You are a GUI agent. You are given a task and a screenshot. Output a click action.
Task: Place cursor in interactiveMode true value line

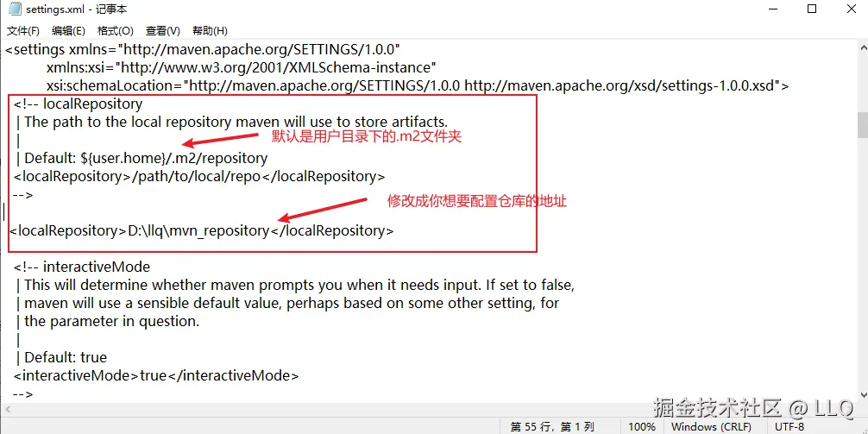156,376
